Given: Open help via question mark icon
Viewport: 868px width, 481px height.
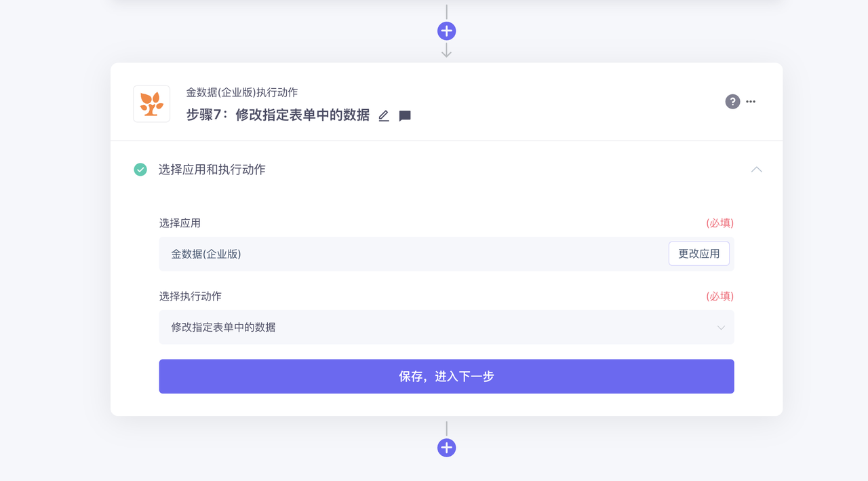Looking at the screenshot, I should [732, 102].
